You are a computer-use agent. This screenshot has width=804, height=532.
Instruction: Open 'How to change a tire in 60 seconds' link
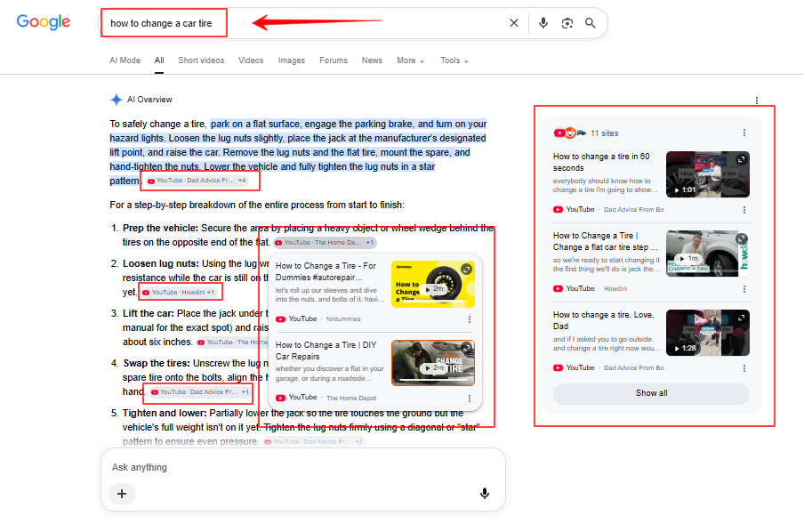(x=601, y=162)
